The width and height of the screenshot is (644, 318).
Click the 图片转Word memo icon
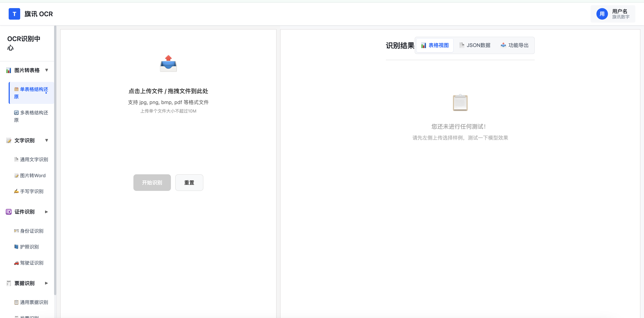click(x=16, y=175)
